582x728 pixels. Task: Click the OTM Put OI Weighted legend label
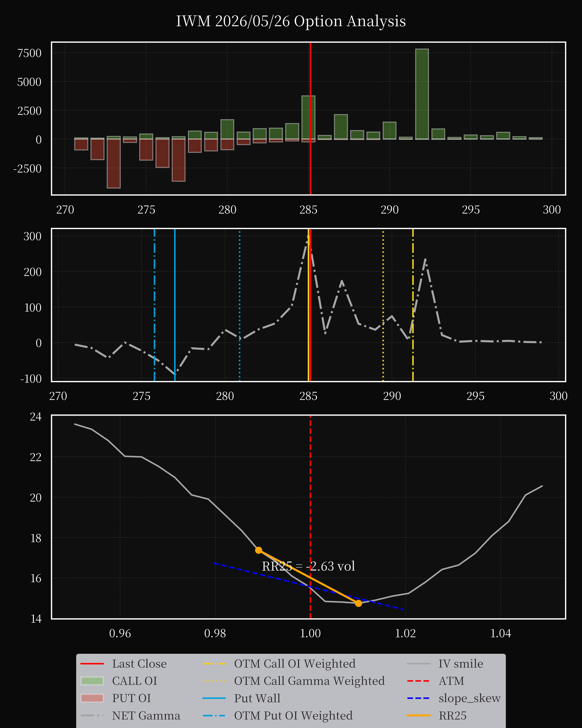pyautogui.click(x=293, y=716)
